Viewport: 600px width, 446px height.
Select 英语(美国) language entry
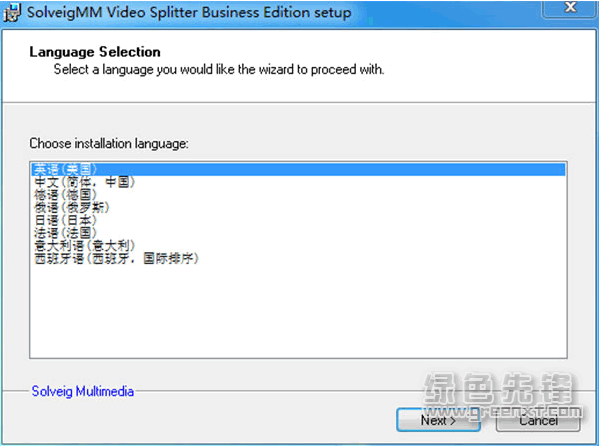coord(298,169)
